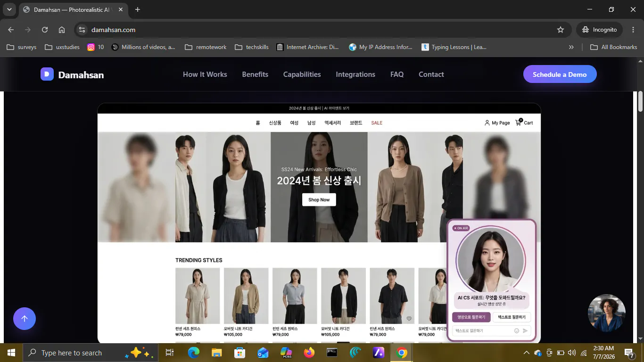Click the scroll-to-top arrow button
The width and height of the screenshot is (644, 362).
pyautogui.click(x=25, y=319)
